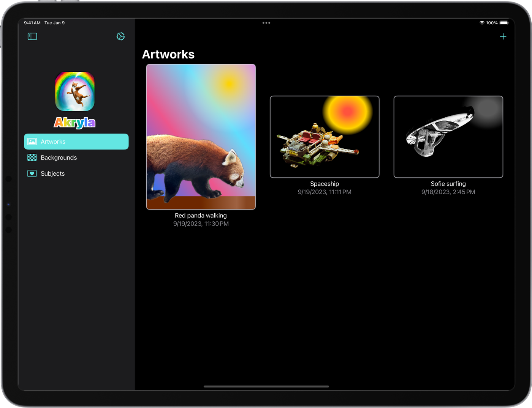The image size is (532, 408).
Task: Toggle the sidebar panel icon
Action: pos(32,36)
